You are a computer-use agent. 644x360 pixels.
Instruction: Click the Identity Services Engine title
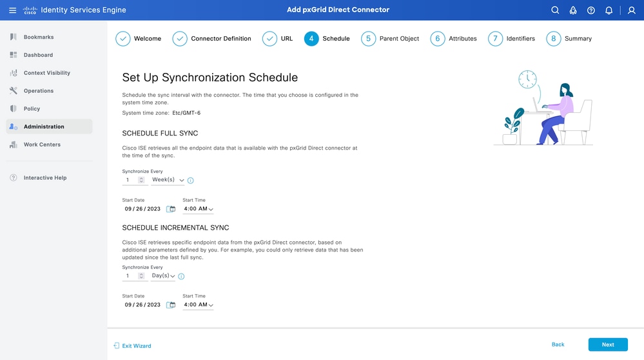tap(83, 10)
